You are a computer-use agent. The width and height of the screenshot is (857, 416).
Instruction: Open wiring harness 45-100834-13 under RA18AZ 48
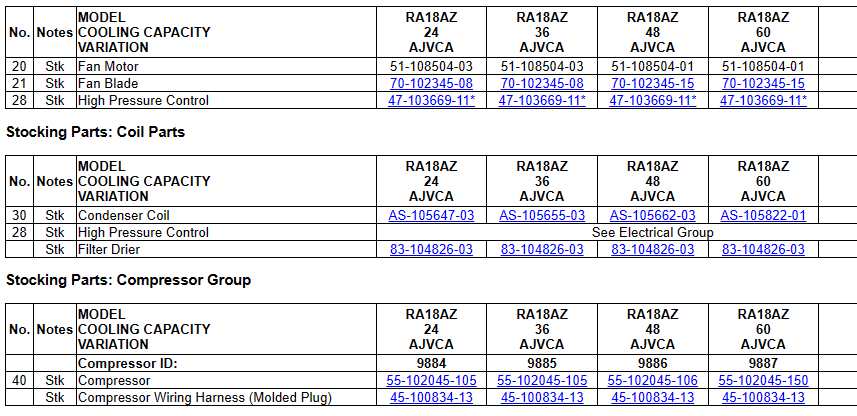tap(653, 398)
